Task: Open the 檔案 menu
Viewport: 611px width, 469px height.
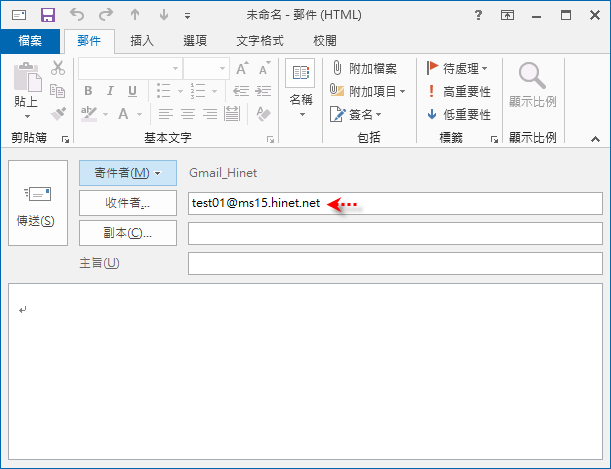Action: point(30,41)
